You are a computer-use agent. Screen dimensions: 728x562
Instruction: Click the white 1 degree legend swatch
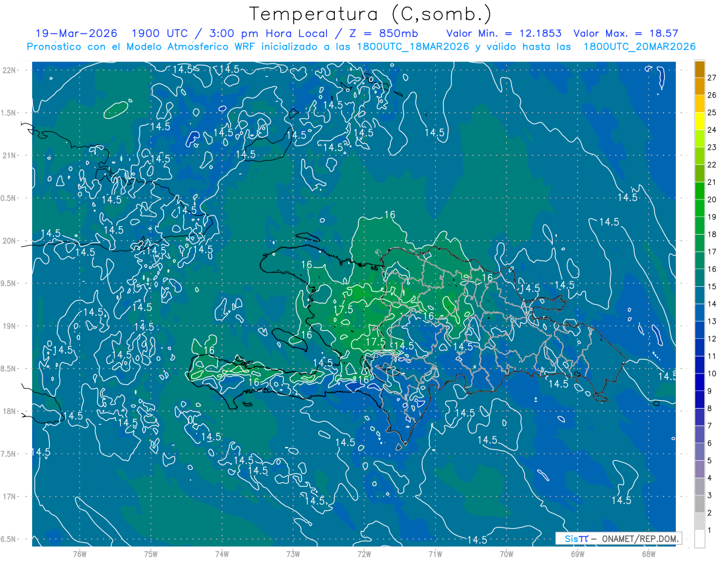pyautogui.click(x=699, y=539)
